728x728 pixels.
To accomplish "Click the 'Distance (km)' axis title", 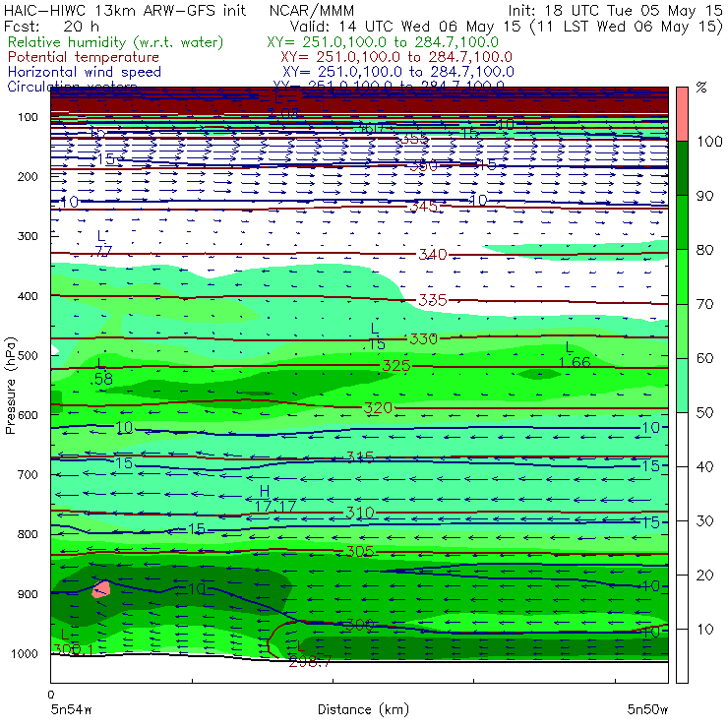I will click(363, 709).
